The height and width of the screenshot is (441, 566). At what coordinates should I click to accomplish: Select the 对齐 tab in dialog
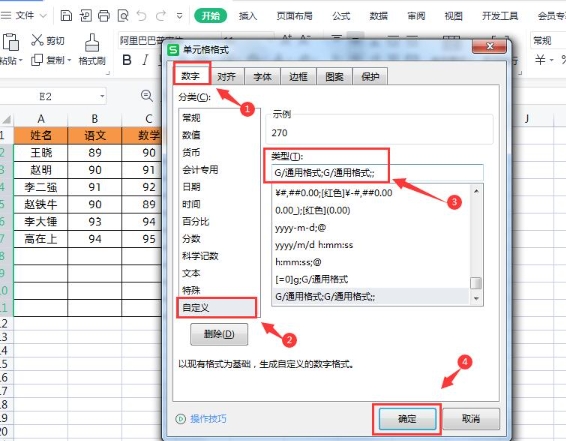[x=226, y=77]
